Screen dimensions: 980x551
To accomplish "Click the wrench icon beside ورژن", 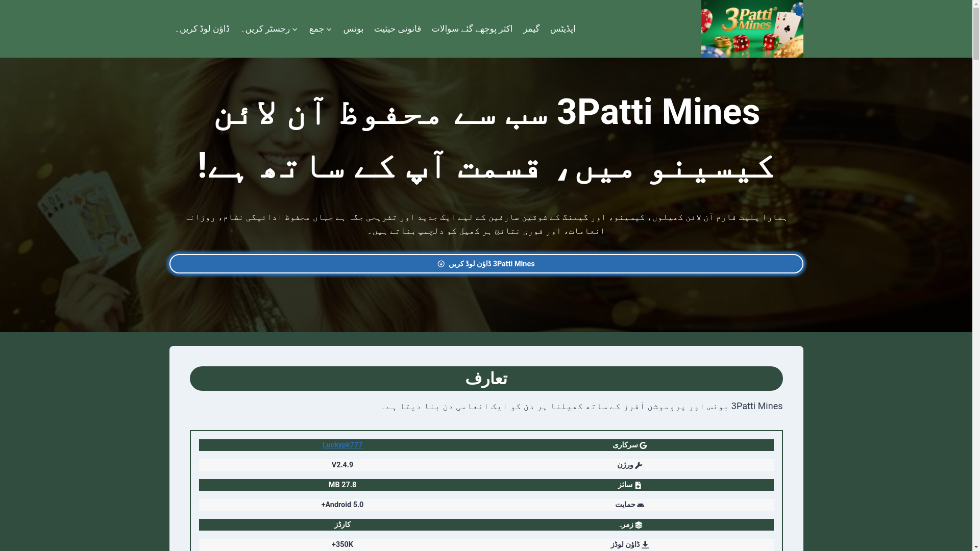I will (x=639, y=465).
